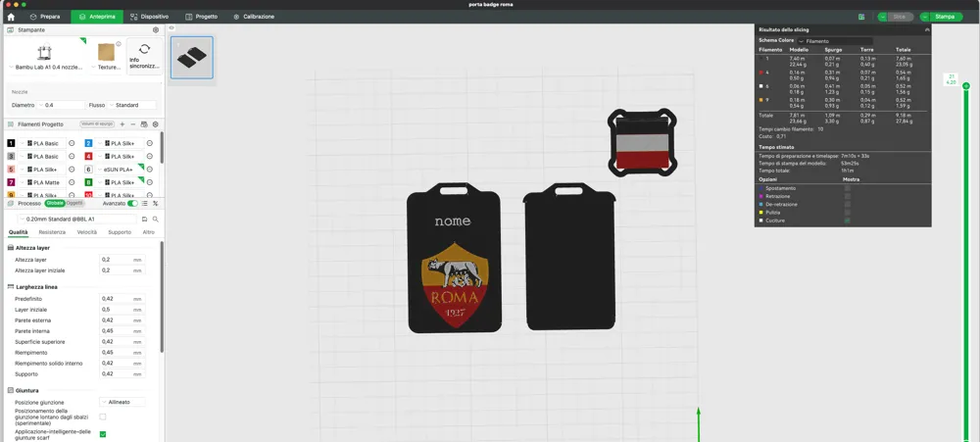980x442 pixels.
Task: Switch to the Progetto tab
Action: pyautogui.click(x=201, y=17)
